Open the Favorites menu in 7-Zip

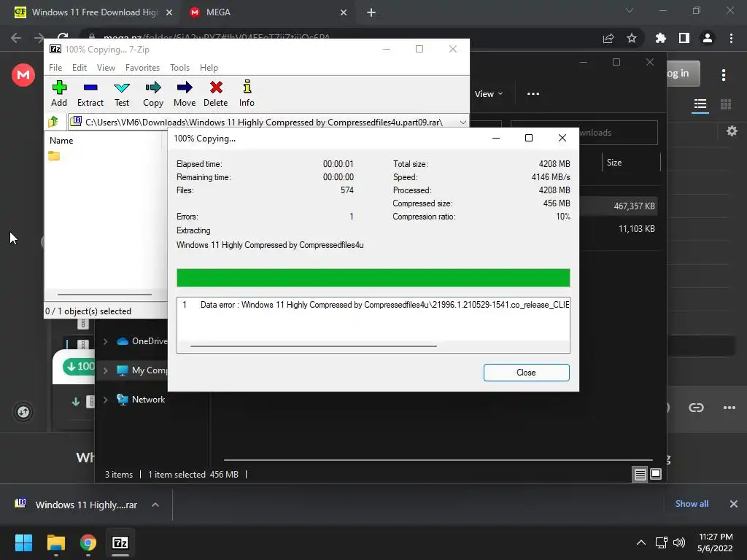pos(142,68)
